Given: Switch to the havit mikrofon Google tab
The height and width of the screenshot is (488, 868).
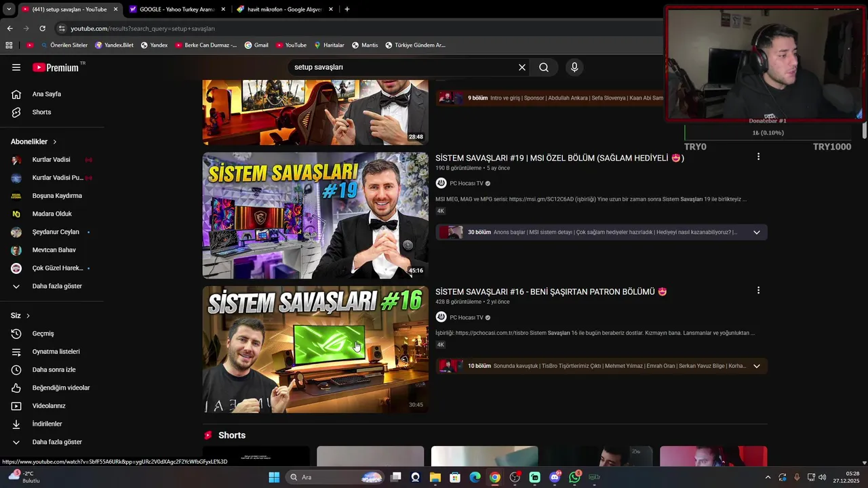Looking at the screenshot, I should tap(285, 9).
